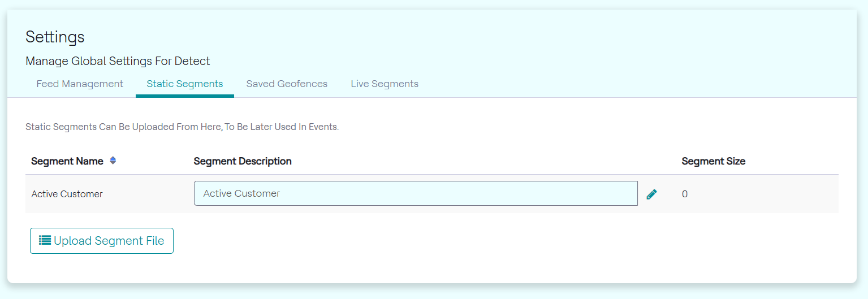This screenshot has height=299, width=868.
Task: Click the Segment Name column header
Action: (67, 161)
